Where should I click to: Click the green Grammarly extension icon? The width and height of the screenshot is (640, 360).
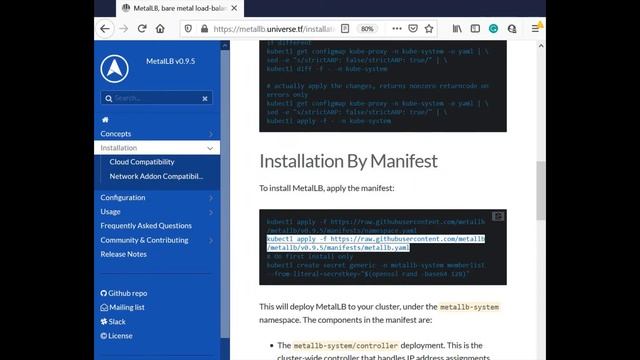tap(493, 29)
